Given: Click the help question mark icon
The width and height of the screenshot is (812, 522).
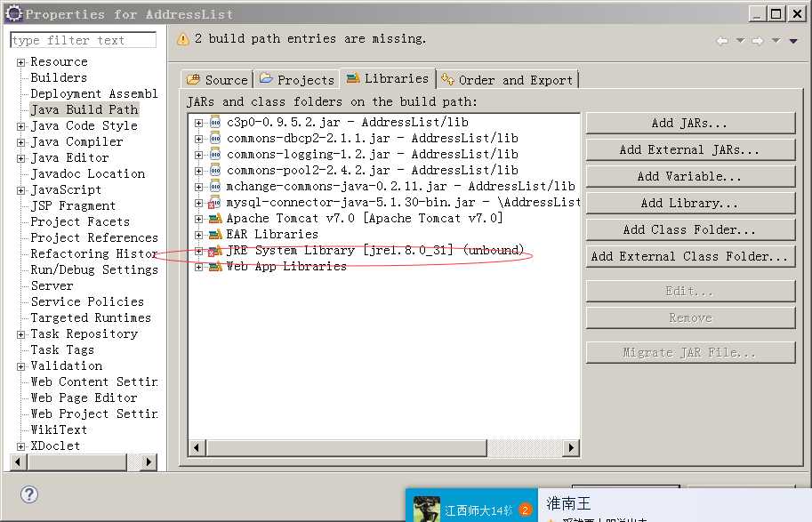Looking at the screenshot, I should point(29,494).
